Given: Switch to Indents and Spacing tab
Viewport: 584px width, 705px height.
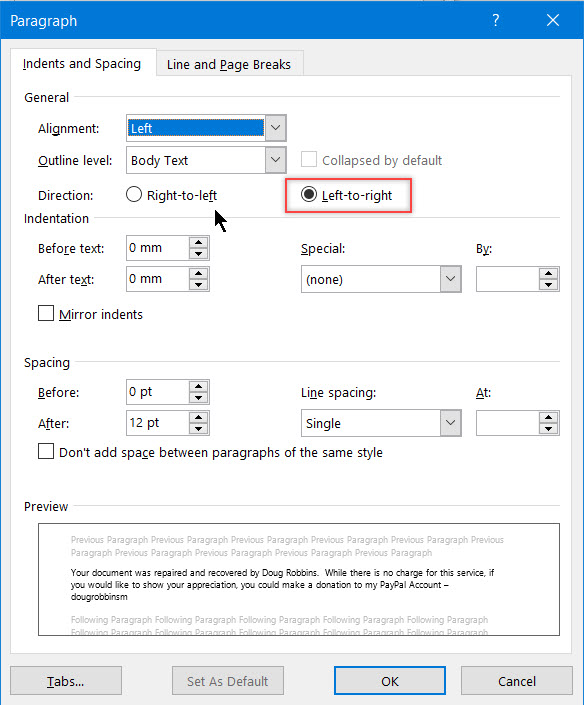Looking at the screenshot, I should [82, 64].
